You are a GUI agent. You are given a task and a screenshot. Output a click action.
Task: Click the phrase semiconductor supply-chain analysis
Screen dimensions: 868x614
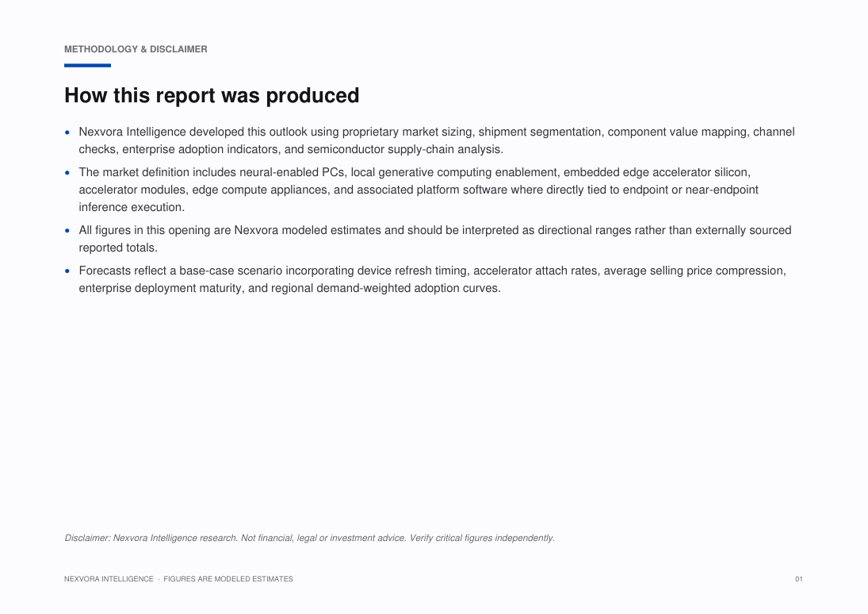point(404,149)
